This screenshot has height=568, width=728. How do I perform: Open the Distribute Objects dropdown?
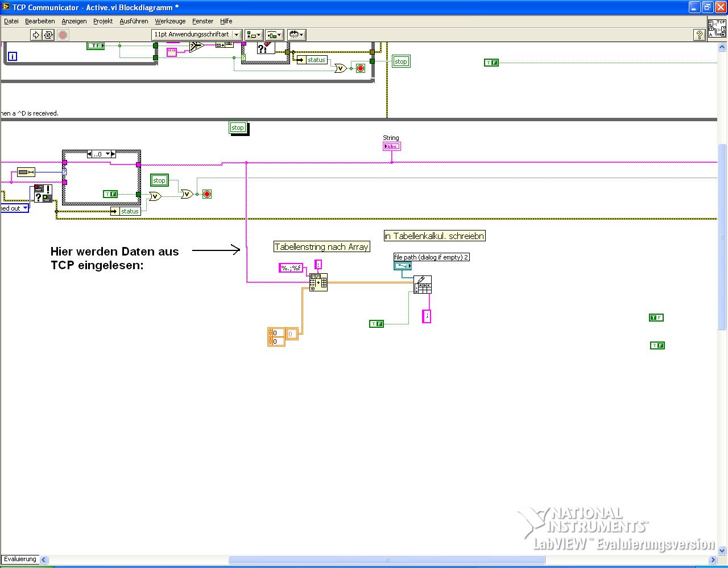[275, 35]
